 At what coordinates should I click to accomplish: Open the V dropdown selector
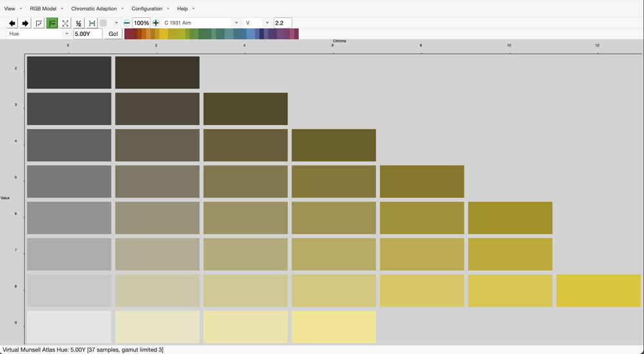(257, 23)
